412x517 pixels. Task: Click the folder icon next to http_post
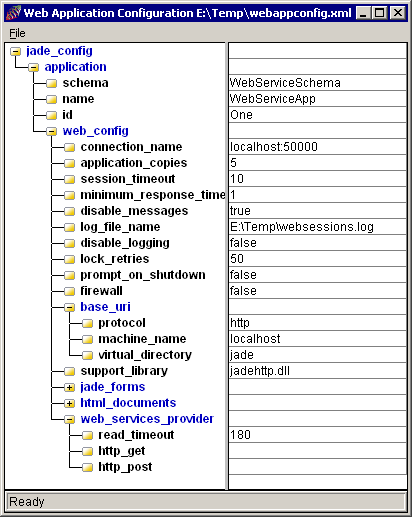(87, 467)
